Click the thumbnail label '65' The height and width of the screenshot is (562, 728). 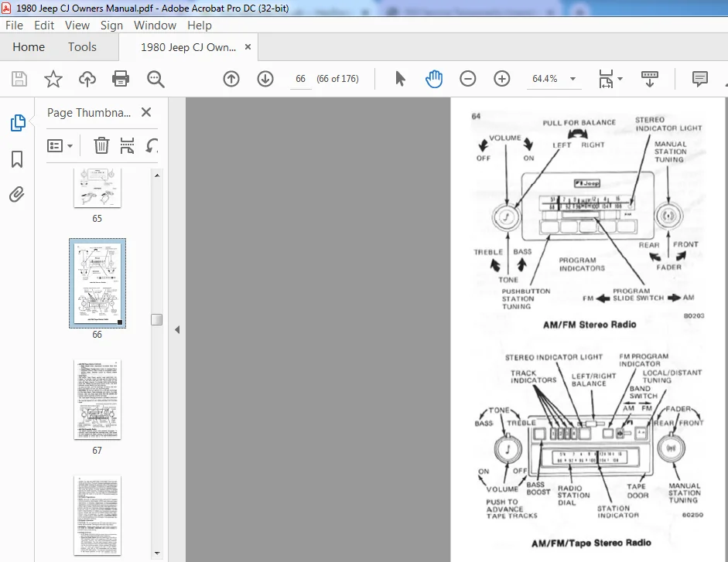(x=97, y=219)
